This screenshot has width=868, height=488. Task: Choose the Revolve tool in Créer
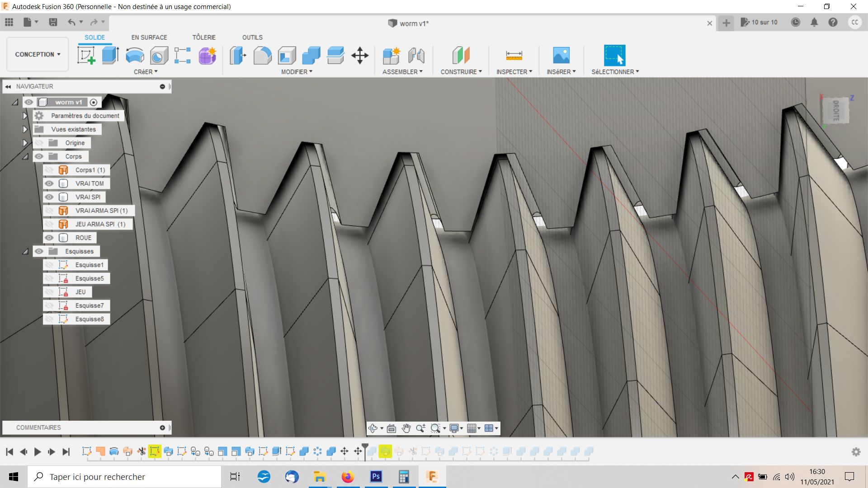pos(135,56)
